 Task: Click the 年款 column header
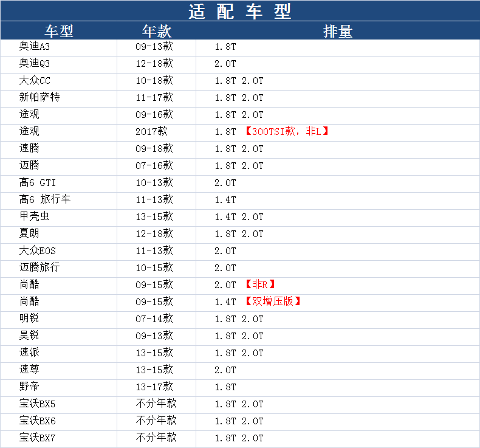tap(156, 30)
